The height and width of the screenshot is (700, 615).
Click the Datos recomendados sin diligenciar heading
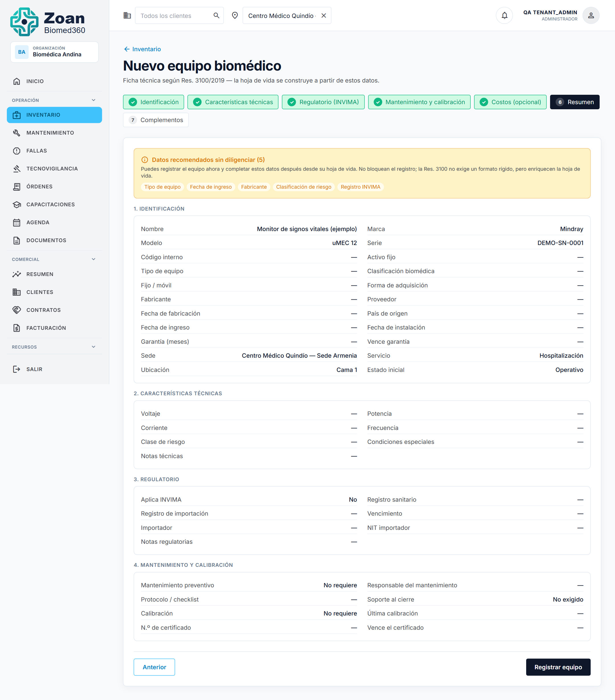(208, 160)
